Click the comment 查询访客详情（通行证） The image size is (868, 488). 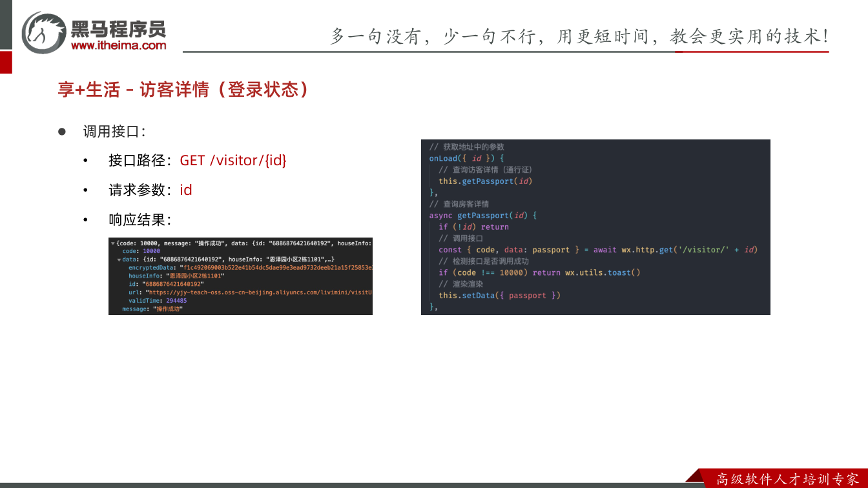(x=485, y=170)
